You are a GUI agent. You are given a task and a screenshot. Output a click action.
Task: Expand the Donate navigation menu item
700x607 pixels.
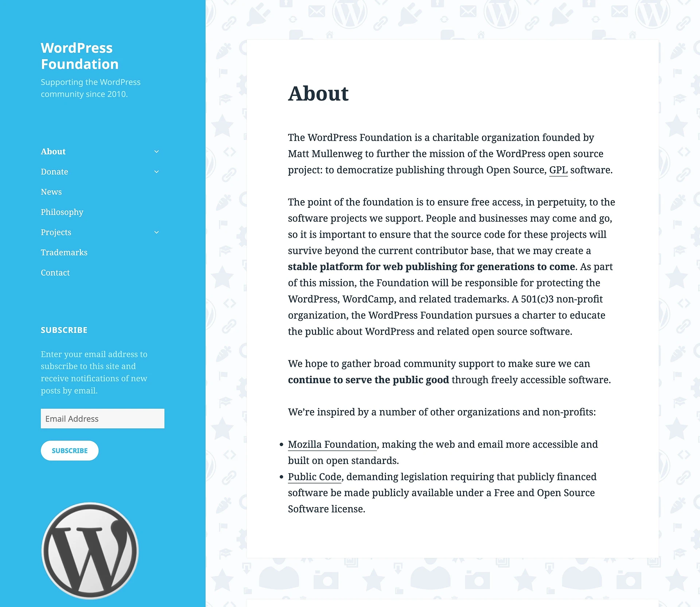tap(156, 171)
